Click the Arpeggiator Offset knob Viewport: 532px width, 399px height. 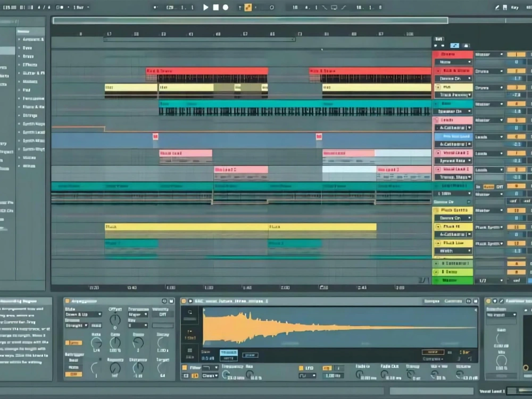click(115, 320)
